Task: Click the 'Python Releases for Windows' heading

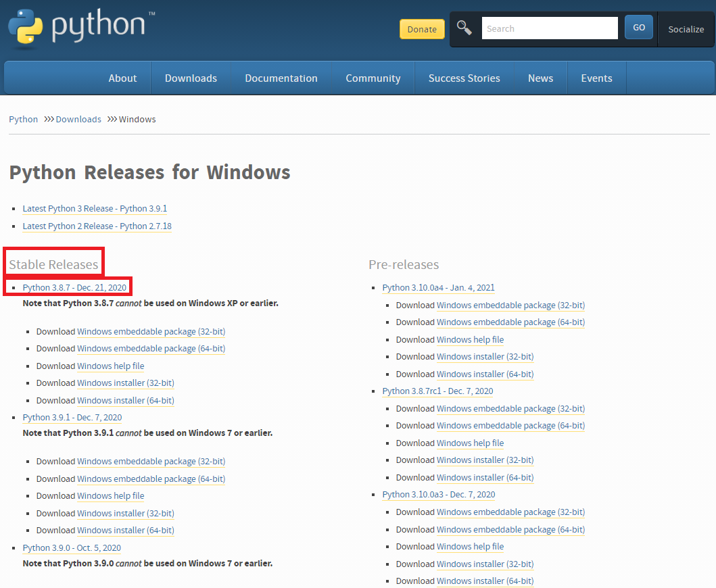Action: 150,172
